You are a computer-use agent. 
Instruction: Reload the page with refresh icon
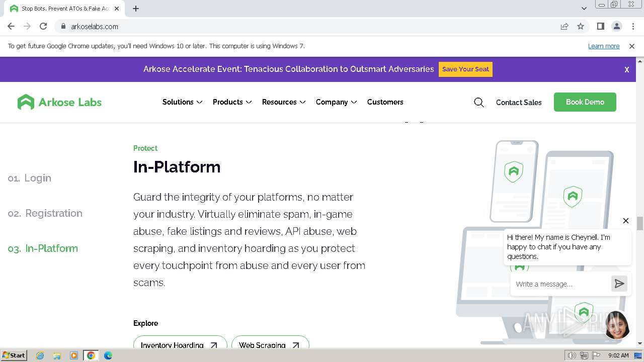tap(43, 26)
